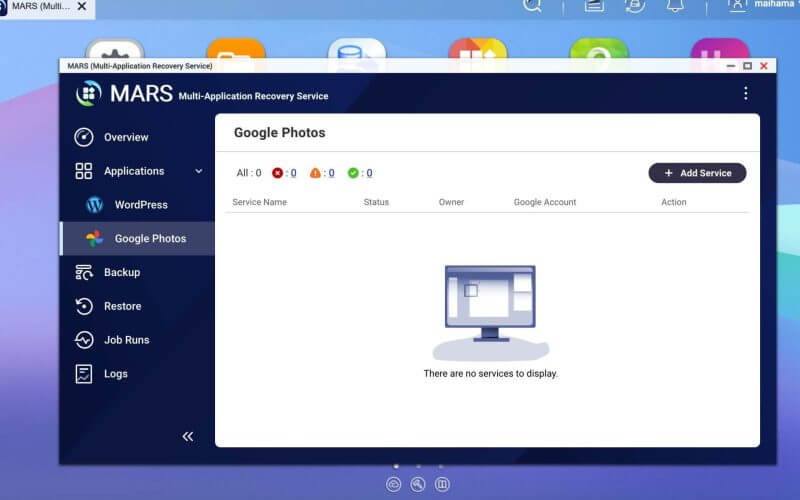Open the search icon in top bar

coord(533,5)
